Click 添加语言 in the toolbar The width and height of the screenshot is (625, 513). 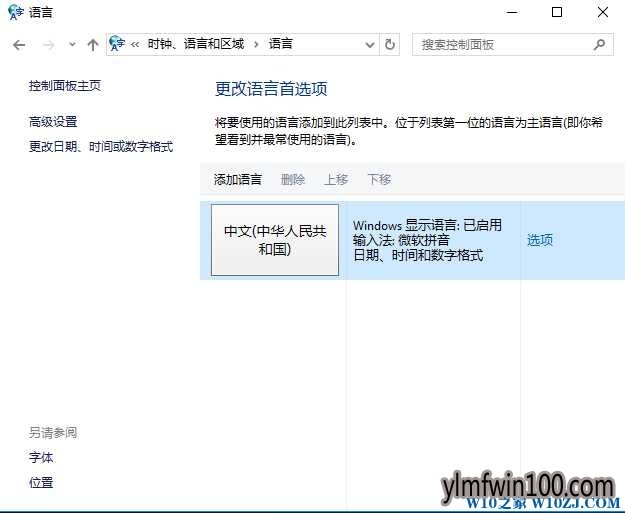click(x=238, y=179)
